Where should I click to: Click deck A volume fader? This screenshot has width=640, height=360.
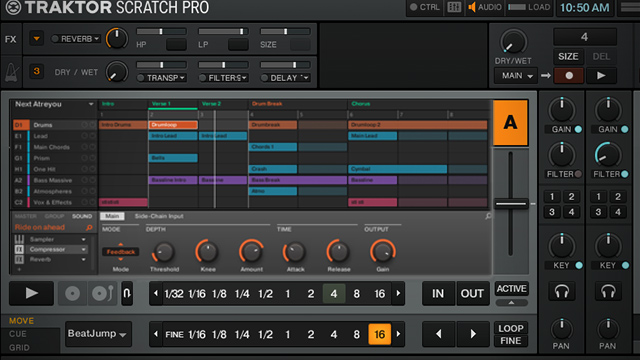(x=511, y=203)
